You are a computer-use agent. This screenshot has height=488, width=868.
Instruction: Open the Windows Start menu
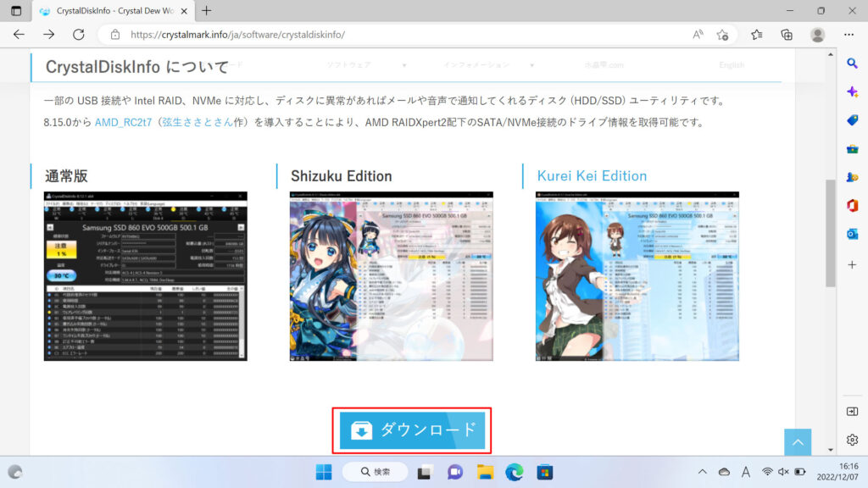tap(323, 472)
